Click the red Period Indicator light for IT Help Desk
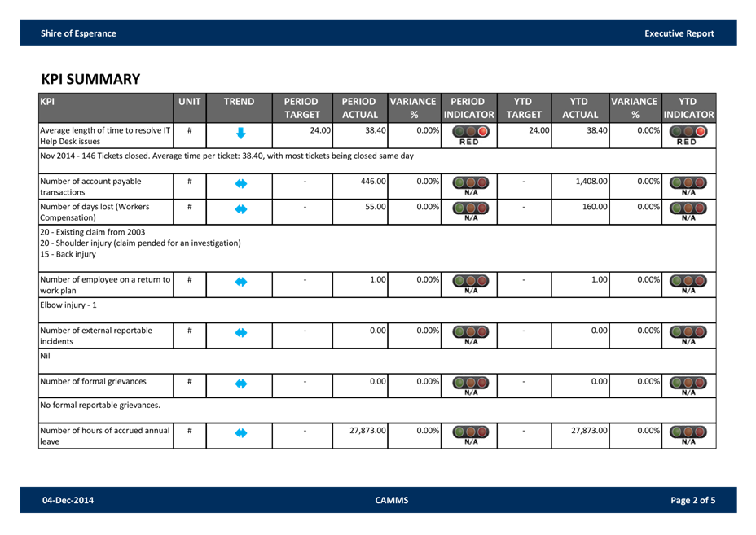The image size is (756, 535). pyautogui.click(x=483, y=131)
